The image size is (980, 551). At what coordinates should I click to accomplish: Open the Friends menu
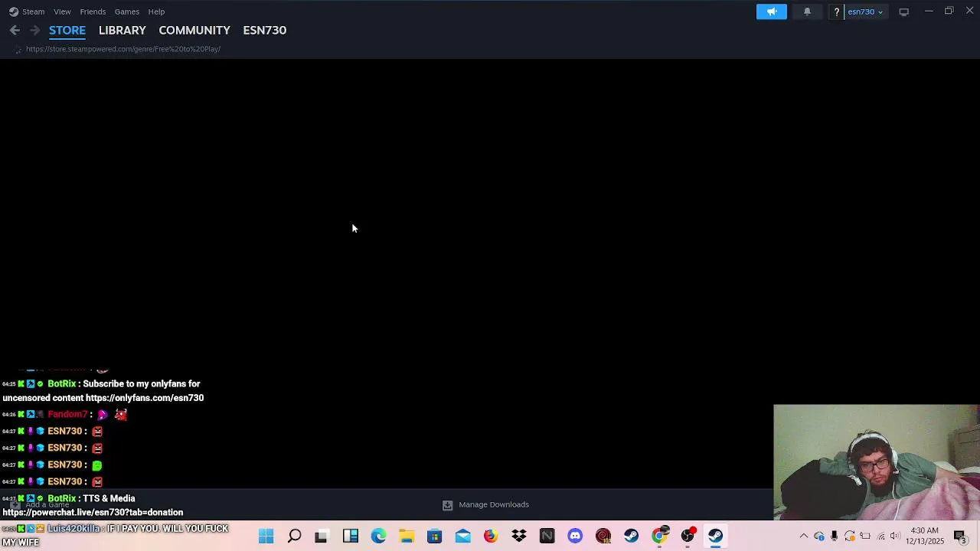tap(93, 11)
